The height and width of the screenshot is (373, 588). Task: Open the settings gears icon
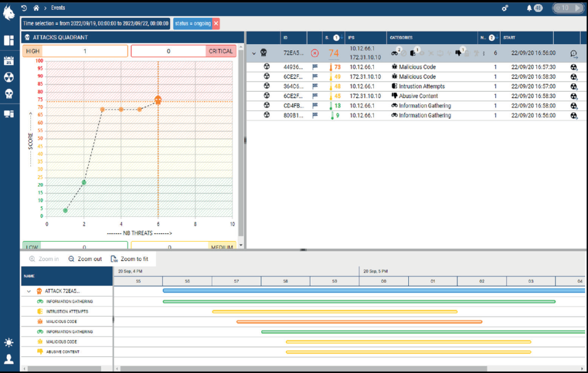click(505, 8)
